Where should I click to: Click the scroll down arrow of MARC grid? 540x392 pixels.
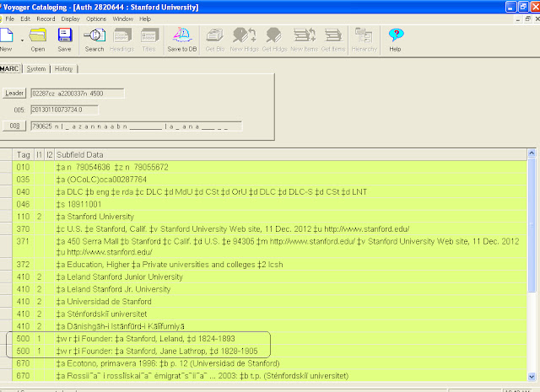tap(532, 377)
